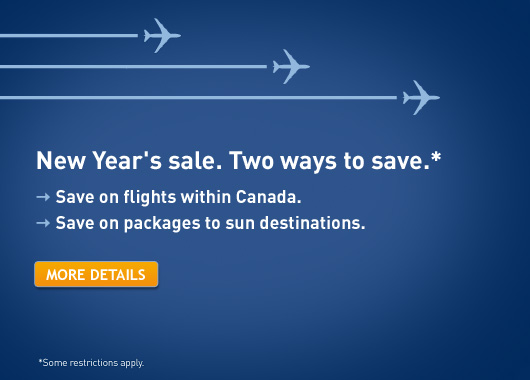
Task: Click the word Canada
Action: pos(268,197)
